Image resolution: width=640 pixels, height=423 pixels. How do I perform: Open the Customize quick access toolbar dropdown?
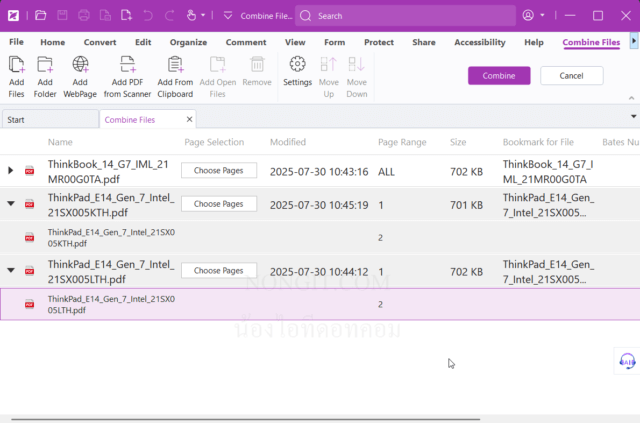pyautogui.click(x=228, y=16)
